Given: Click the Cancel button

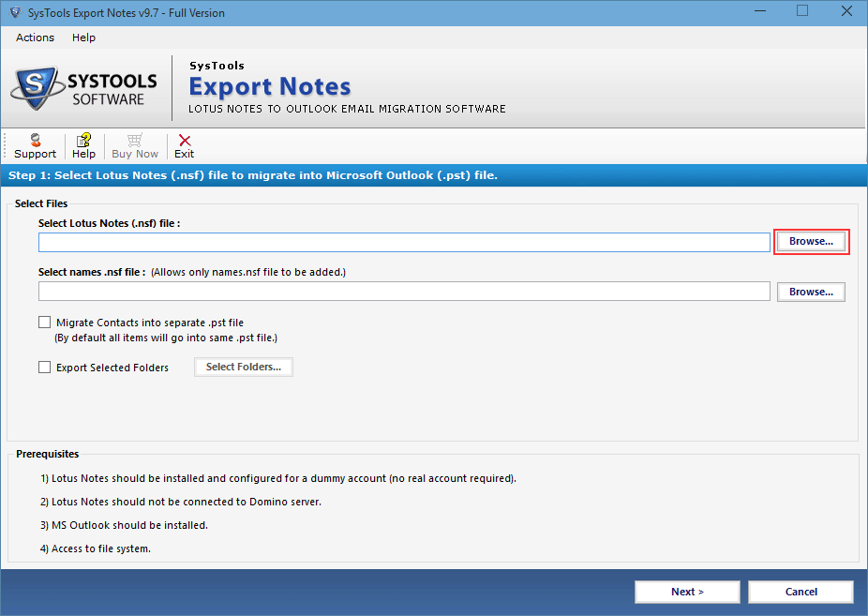Looking at the screenshot, I should (x=801, y=592).
